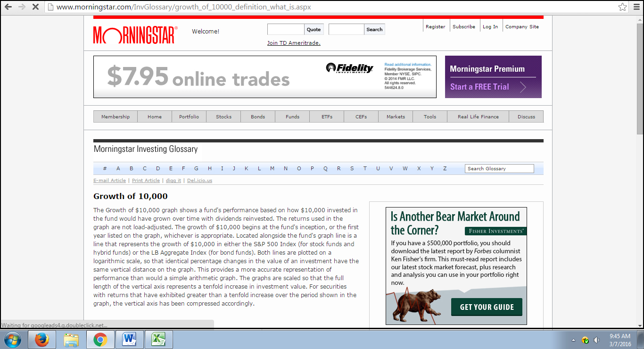Open the Tools menu tab

430,116
